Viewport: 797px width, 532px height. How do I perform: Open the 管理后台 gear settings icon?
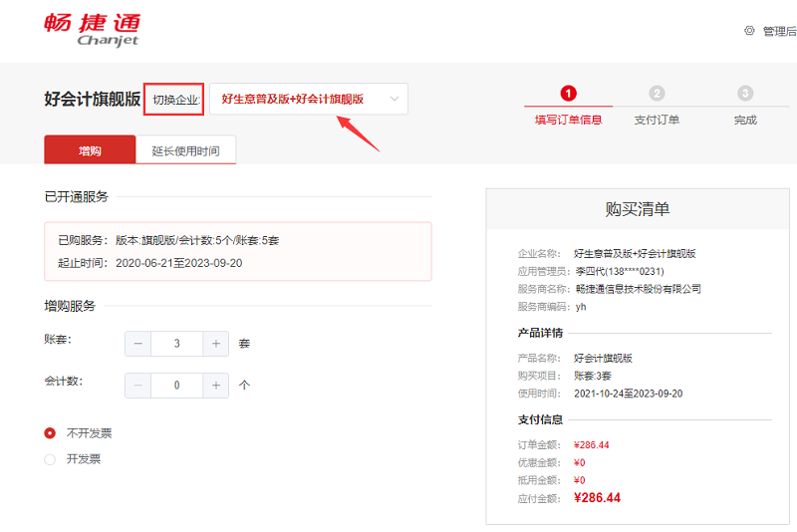click(749, 31)
